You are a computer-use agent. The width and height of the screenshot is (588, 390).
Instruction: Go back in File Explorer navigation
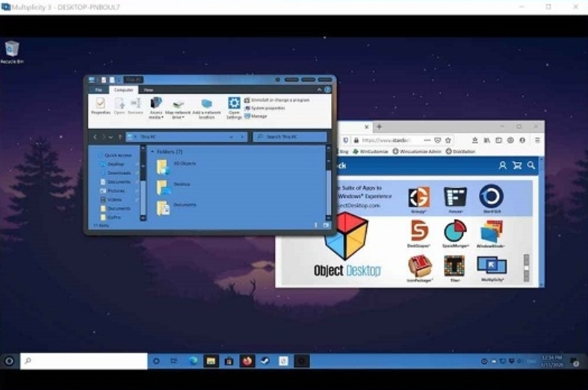coord(95,137)
